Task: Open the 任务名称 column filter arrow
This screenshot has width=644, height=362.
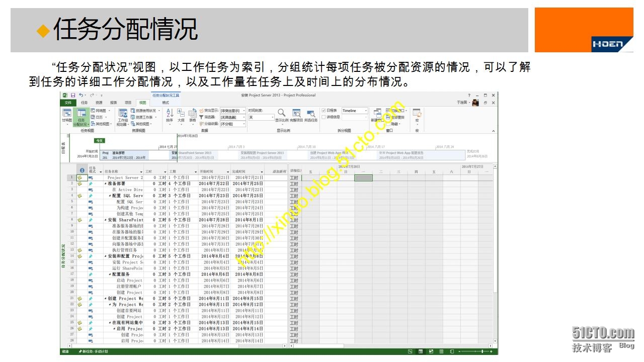Action: click(x=141, y=171)
